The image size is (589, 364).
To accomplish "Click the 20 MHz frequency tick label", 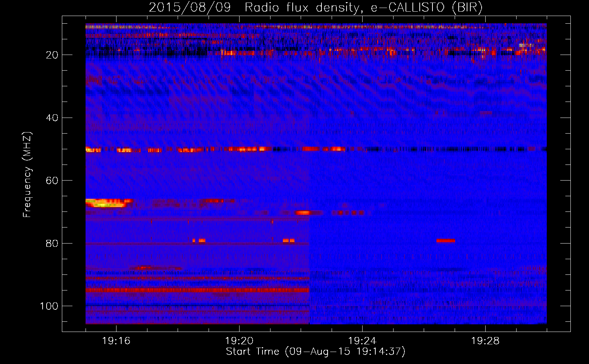I will pyautogui.click(x=52, y=55).
